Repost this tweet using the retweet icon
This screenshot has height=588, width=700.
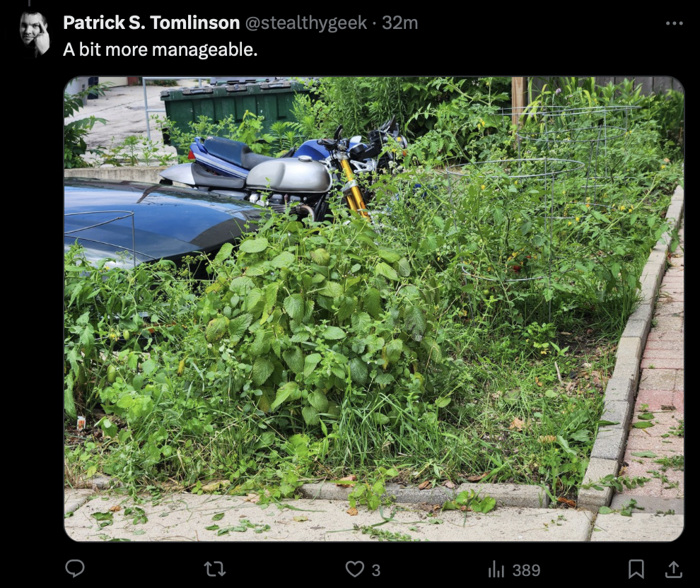[x=215, y=569]
